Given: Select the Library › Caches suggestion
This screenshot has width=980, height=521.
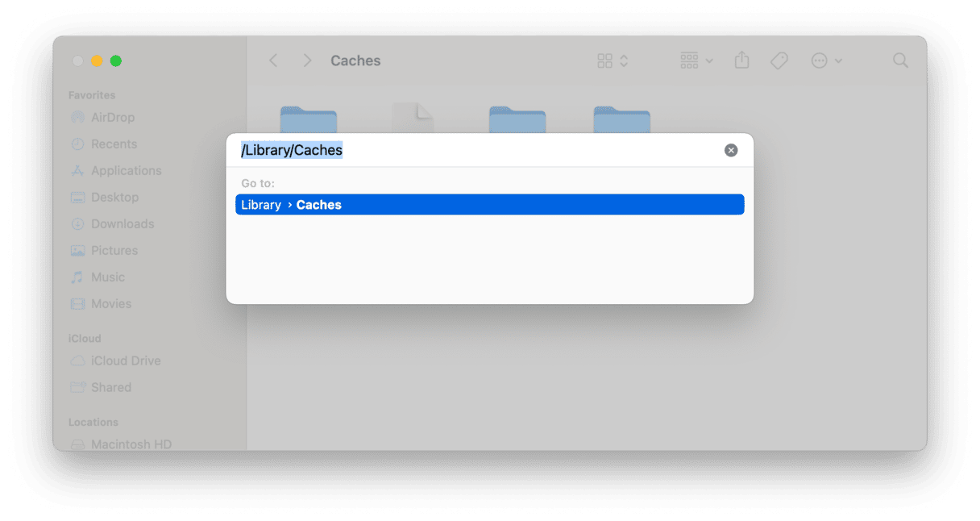Looking at the screenshot, I should click(489, 205).
